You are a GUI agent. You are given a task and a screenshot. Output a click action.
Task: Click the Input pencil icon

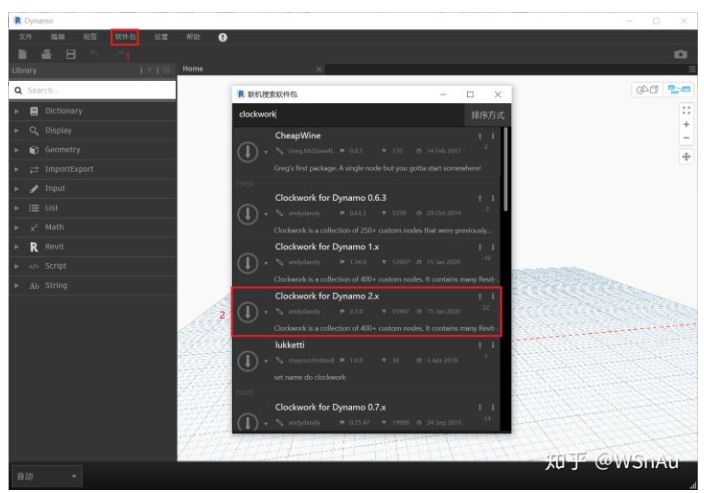point(34,189)
